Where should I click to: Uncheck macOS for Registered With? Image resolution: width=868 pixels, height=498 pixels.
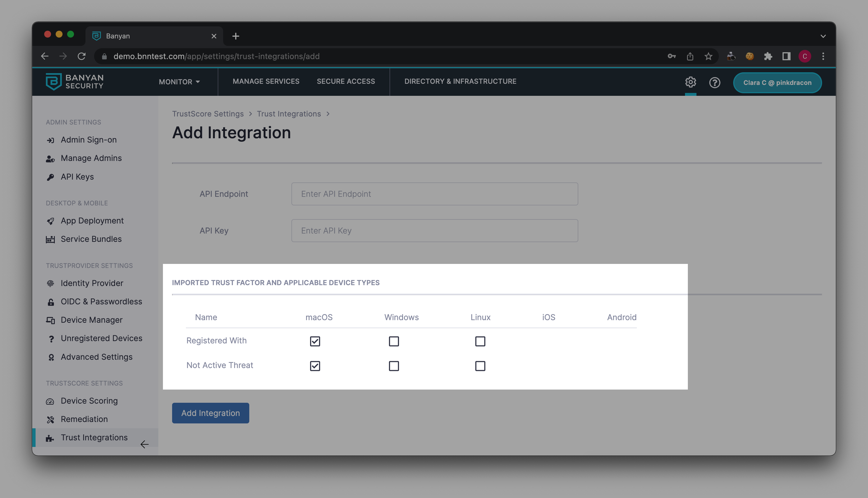coord(315,341)
